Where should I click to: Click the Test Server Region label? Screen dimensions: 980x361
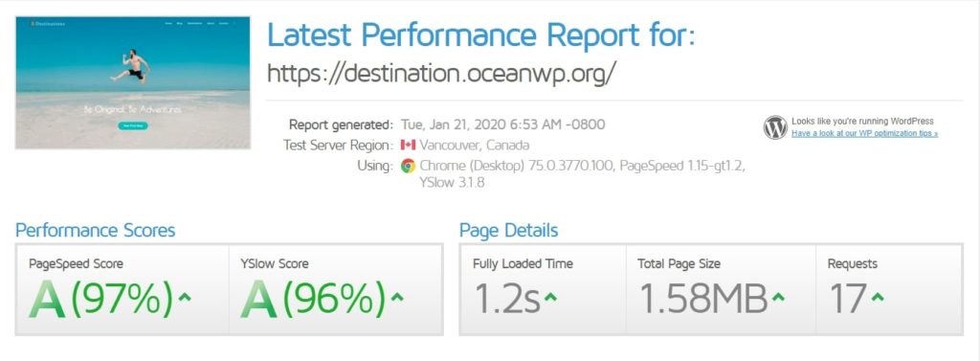[x=338, y=146]
